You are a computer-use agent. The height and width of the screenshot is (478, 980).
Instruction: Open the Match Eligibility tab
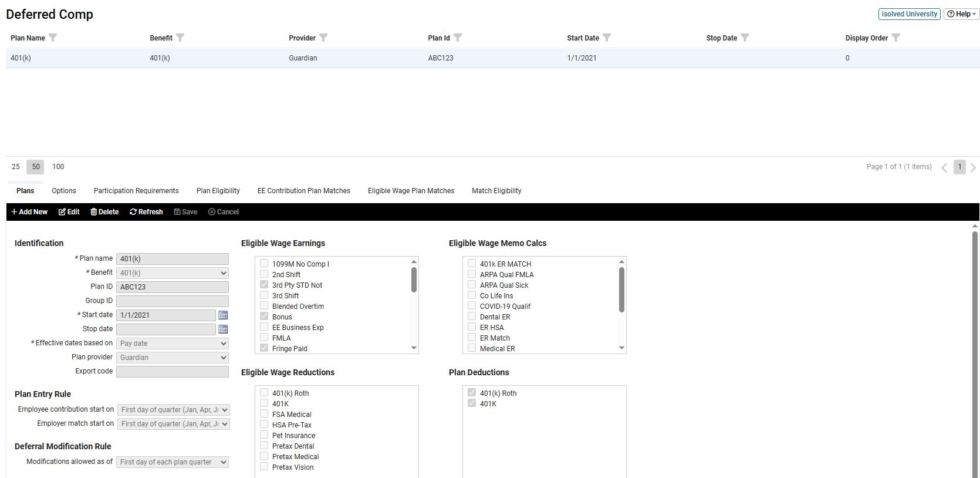point(496,191)
